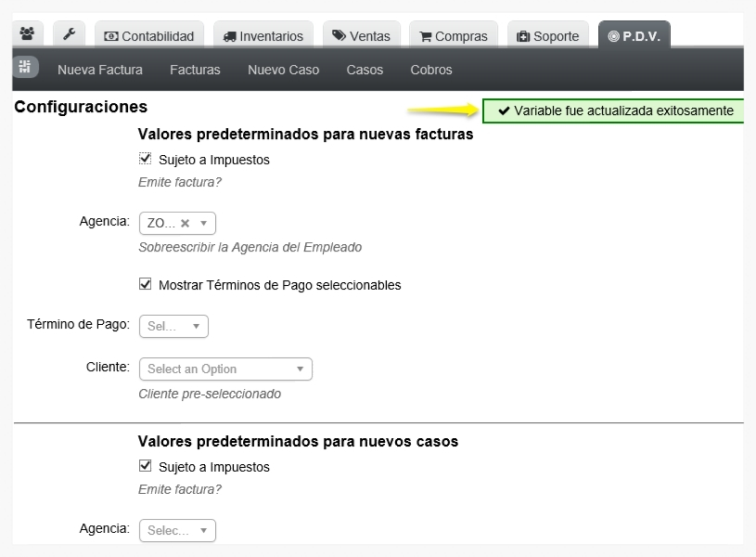Open the Inventarios tab

pos(263,35)
